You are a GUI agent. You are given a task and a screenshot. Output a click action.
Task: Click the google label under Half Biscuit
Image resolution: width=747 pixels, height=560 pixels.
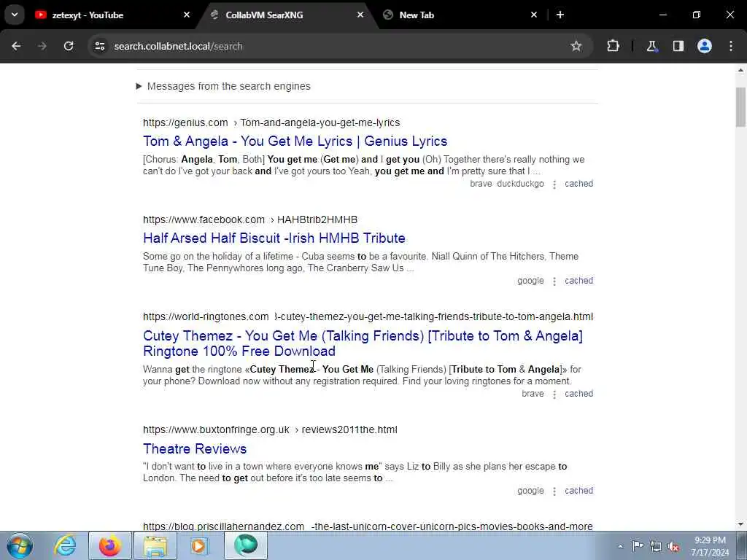click(x=531, y=281)
